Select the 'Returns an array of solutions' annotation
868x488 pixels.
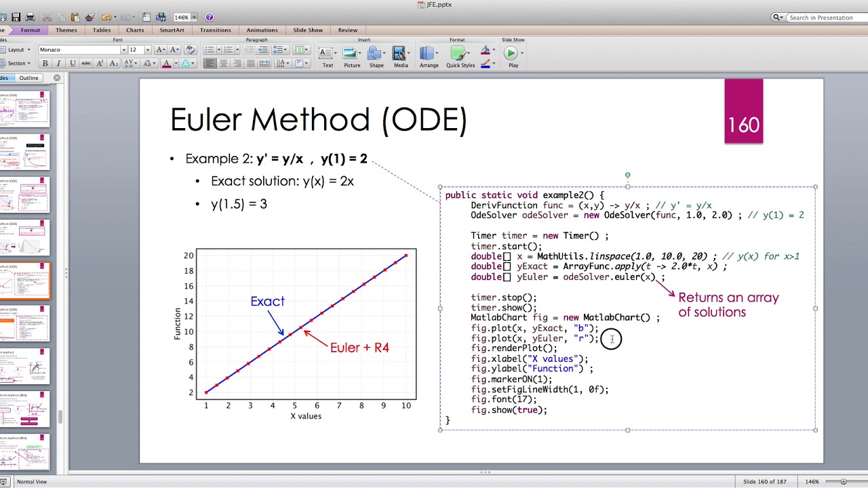pyautogui.click(x=728, y=305)
